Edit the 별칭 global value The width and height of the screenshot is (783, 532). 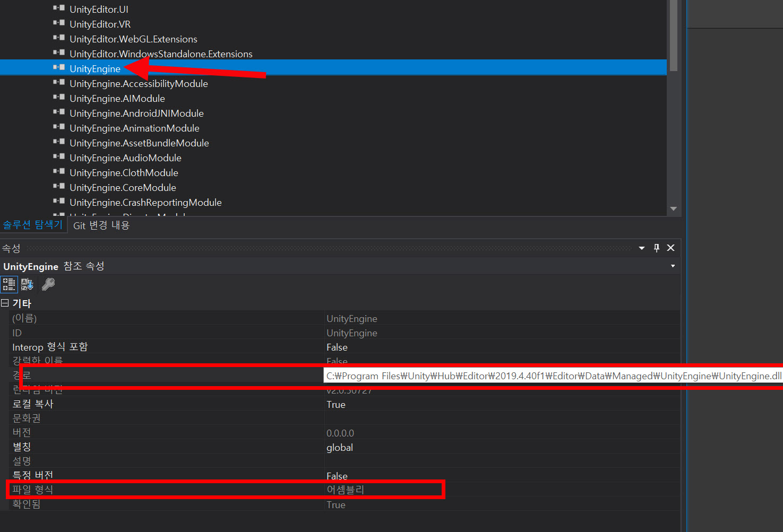click(340, 447)
